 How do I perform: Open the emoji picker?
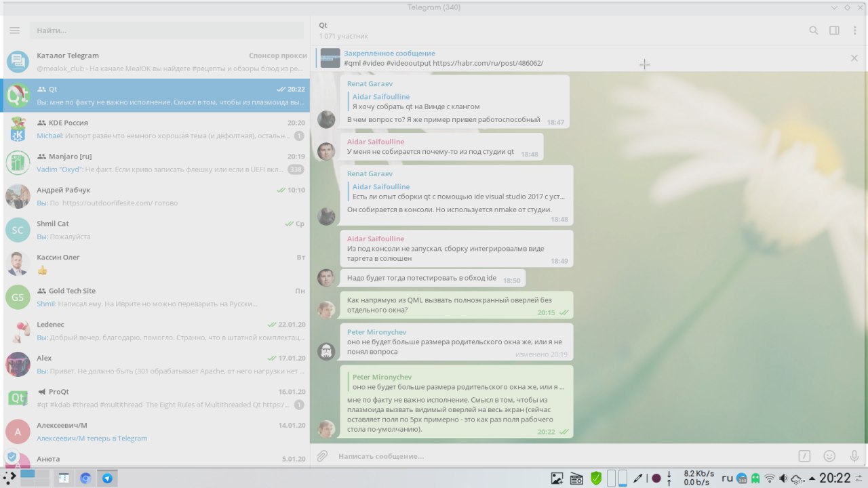click(x=829, y=456)
